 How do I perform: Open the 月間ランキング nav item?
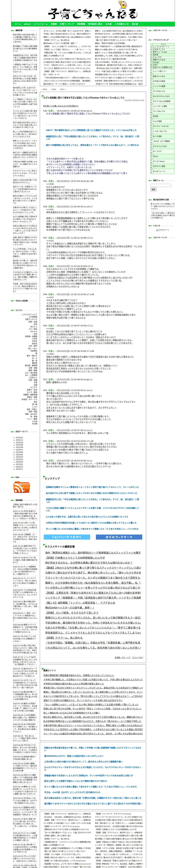[x=67, y=24]
